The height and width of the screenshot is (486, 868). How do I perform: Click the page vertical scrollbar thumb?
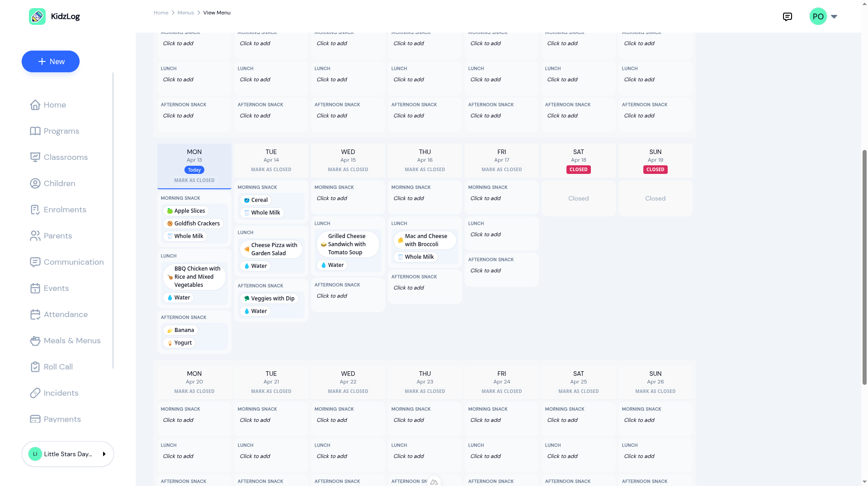pos(864,266)
